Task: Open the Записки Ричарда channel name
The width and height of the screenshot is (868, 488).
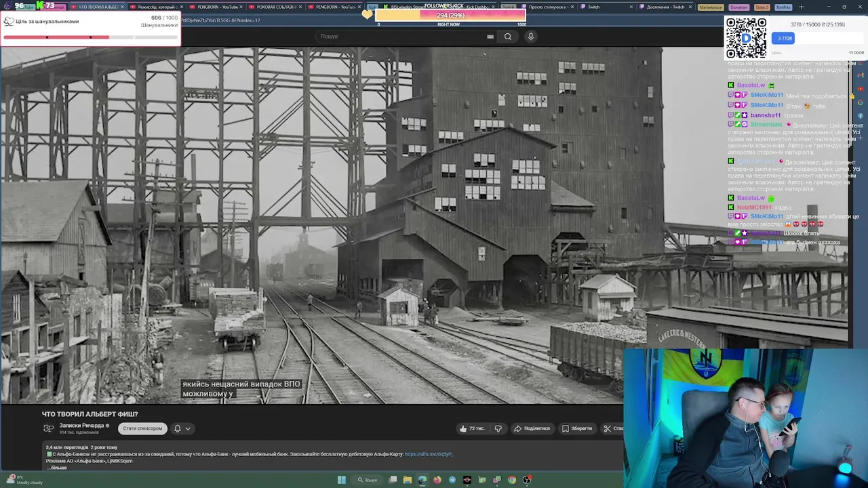Action: click(x=81, y=426)
